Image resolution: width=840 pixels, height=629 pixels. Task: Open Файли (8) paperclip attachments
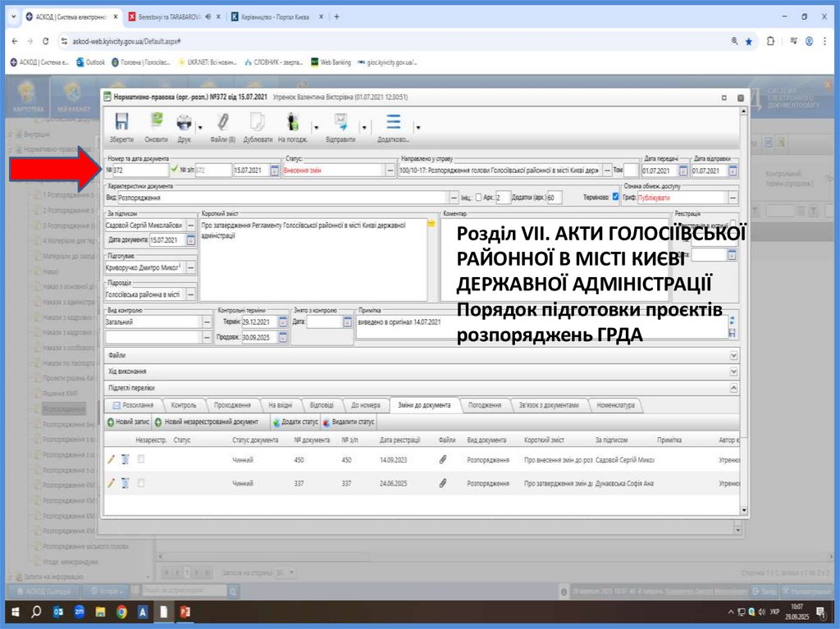point(222,124)
